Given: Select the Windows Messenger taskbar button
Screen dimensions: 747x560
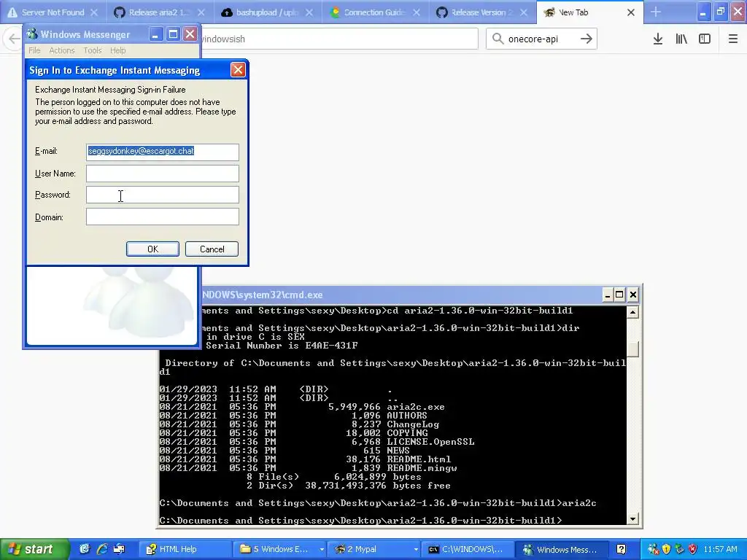Looking at the screenshot, I should [x=562, y=550].
